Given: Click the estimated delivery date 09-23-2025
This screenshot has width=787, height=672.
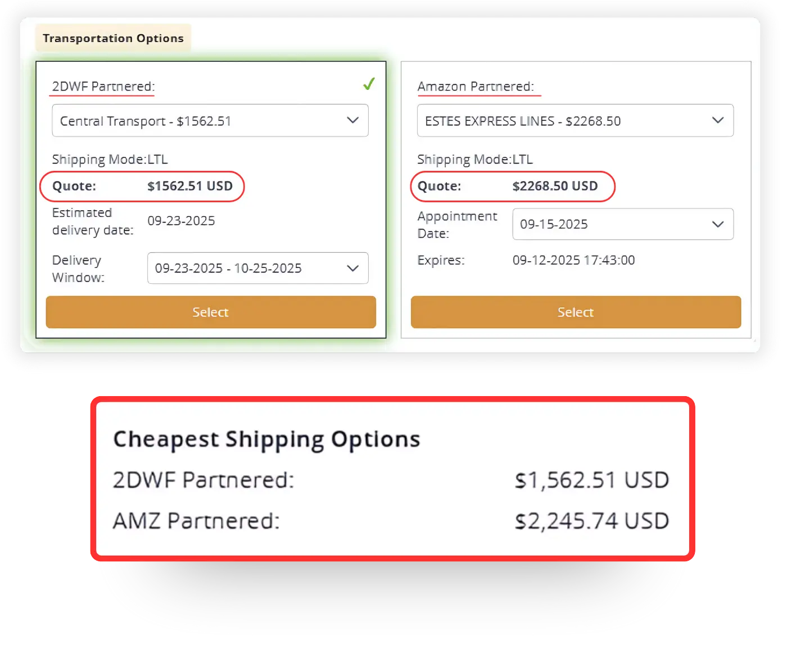Looking at the screenshot, I should [181, 221].
